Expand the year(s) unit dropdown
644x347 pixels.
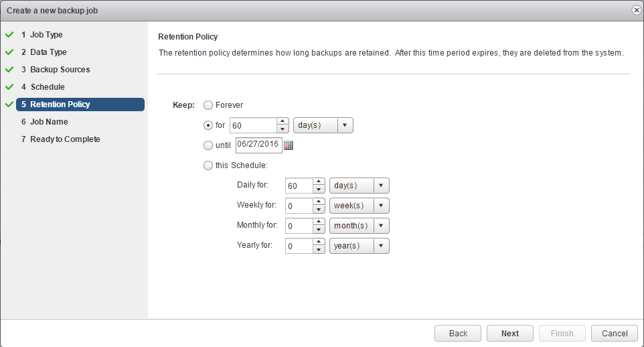click(x=359, y=246)
